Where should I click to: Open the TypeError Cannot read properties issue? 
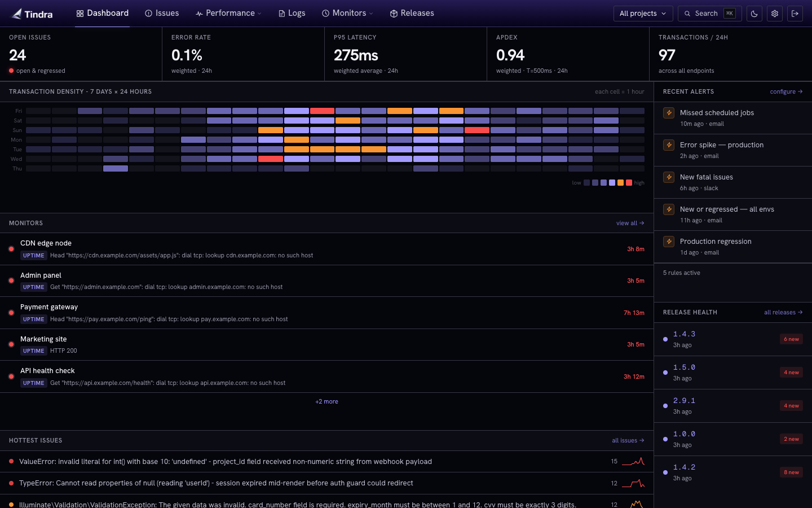tap(326, 483)
